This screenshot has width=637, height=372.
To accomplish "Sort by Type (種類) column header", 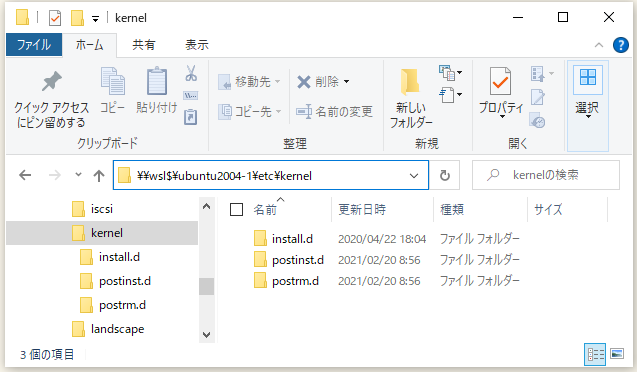I will click(452, 210).
